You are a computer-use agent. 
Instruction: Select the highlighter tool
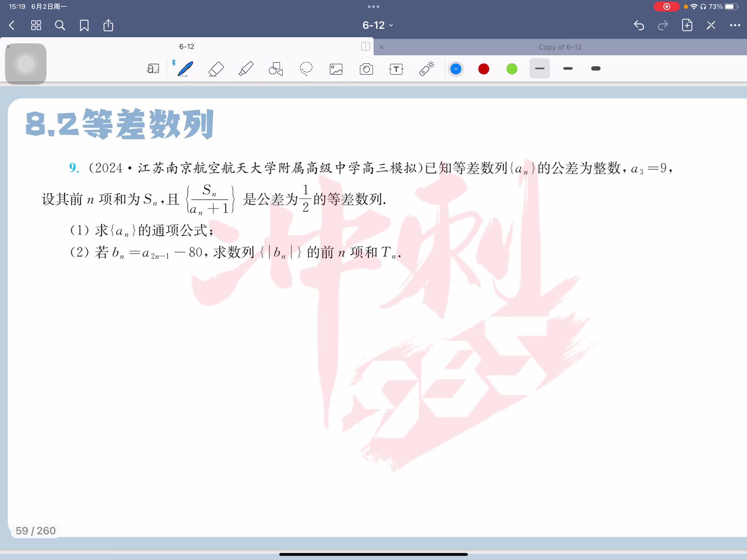246,69
